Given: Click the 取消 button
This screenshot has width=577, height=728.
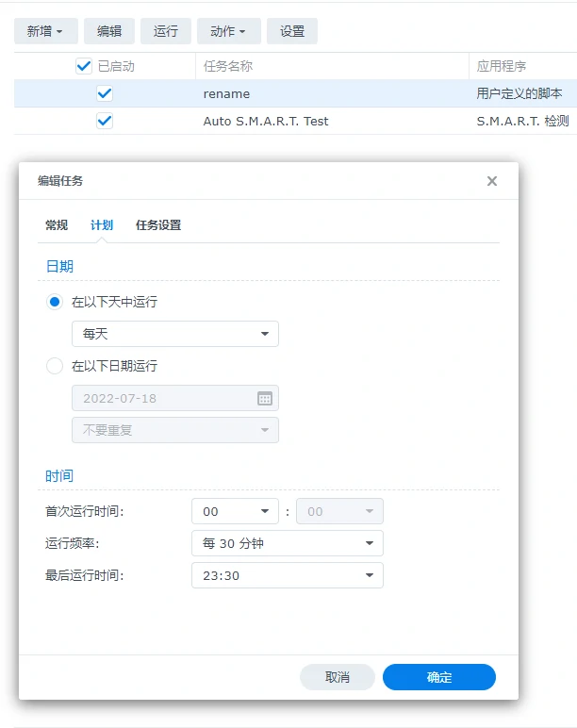Looking at the screenshot, I should pyautogui.click(x=338, y=677).
